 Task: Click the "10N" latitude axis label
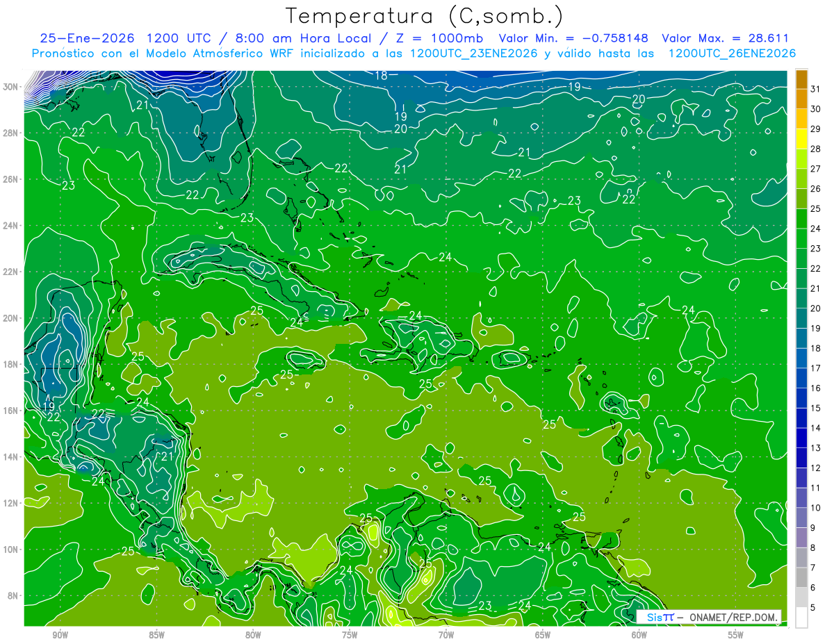pyautogui.click(x=11, y=550)
